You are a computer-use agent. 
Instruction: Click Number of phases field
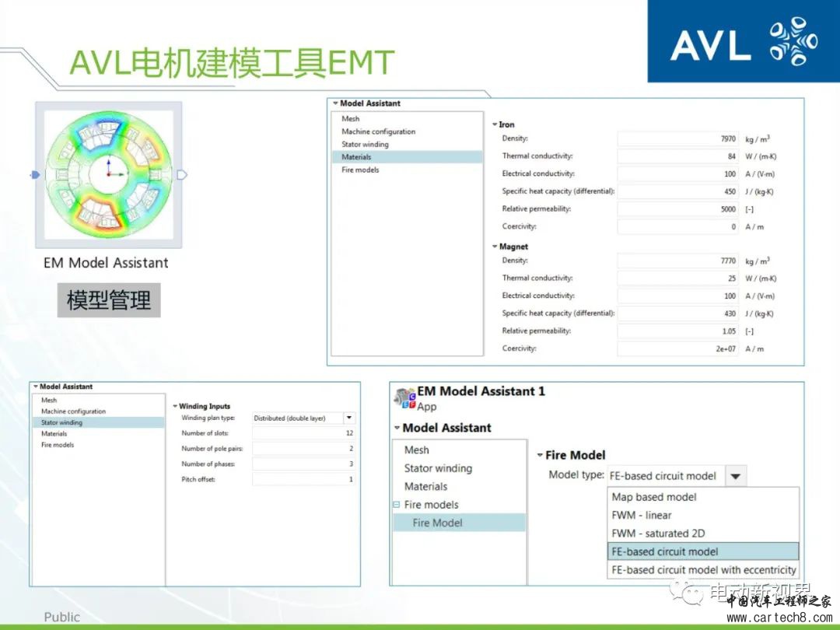(304, 464)
